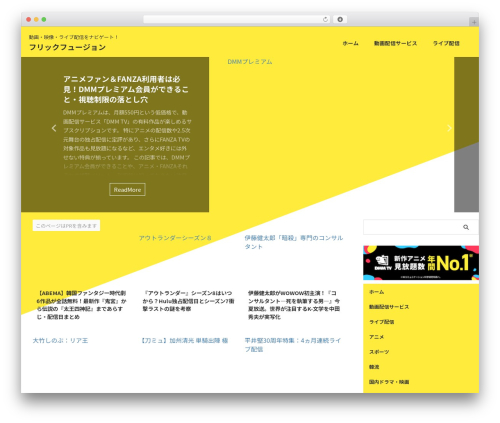Click the ReadMore button on slider

127,190
